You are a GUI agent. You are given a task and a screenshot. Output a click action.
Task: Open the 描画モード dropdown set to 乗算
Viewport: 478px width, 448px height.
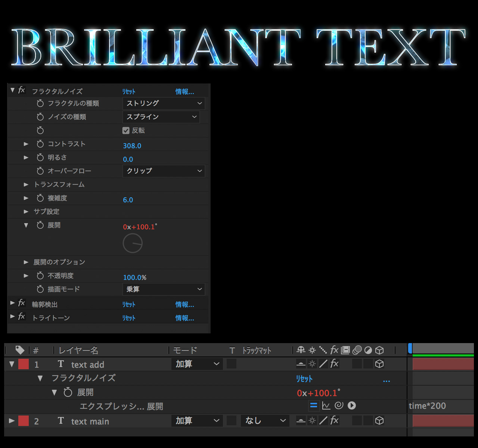(164, 289)
